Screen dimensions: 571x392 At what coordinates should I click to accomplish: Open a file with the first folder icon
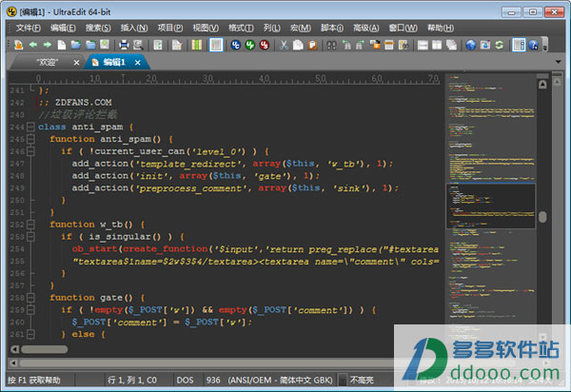click(76, 45)
